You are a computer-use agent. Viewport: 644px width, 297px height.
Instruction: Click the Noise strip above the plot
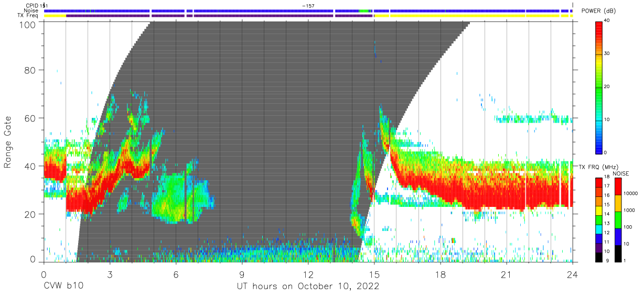point(308,10)
